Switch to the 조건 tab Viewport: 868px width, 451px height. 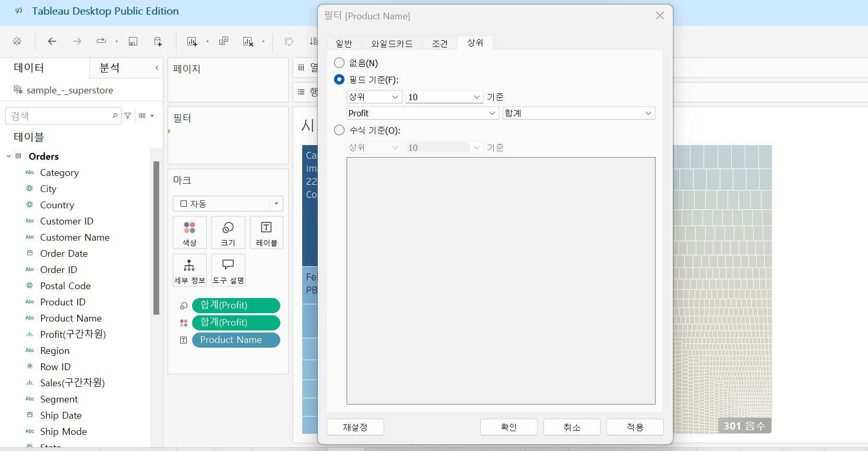tap(440, 43)
